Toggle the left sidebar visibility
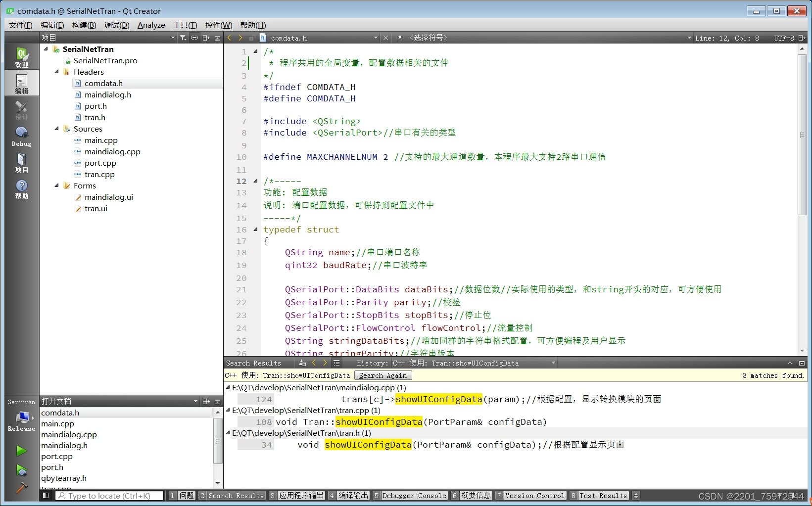 (46, 495)
